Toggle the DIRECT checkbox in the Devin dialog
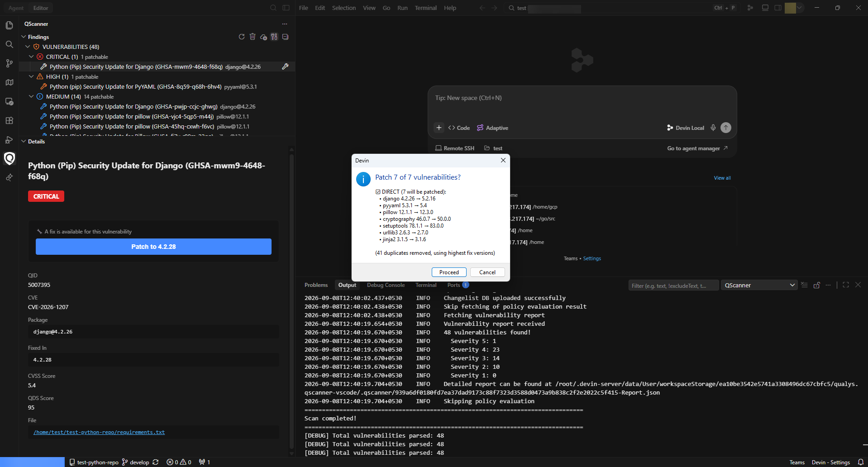The width and height of the screenshot is (868, 467). point(378,192)
